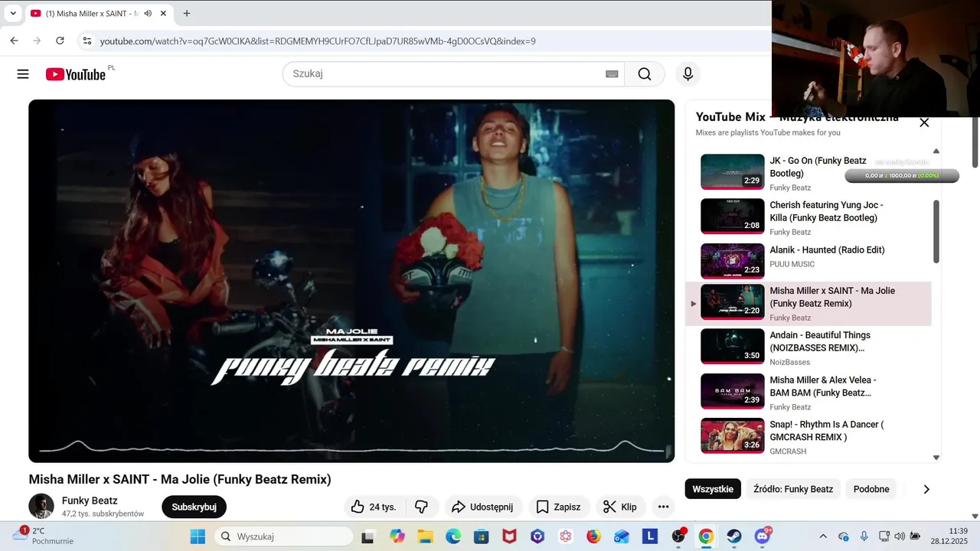
Task: Open weather widget 2°C Pochmurnie
Action: point(43,536)
